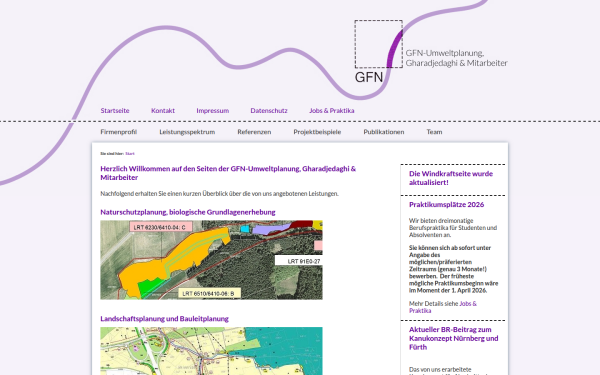Click the 'Herzlich Willkommen' page heading

(x=228, y=173)
